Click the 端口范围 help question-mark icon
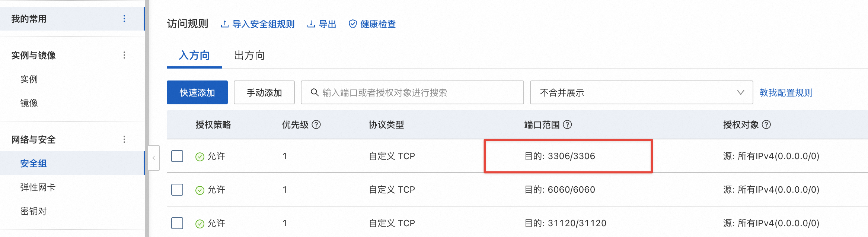Viewport: 868px width, 237px height. (567, 124)
